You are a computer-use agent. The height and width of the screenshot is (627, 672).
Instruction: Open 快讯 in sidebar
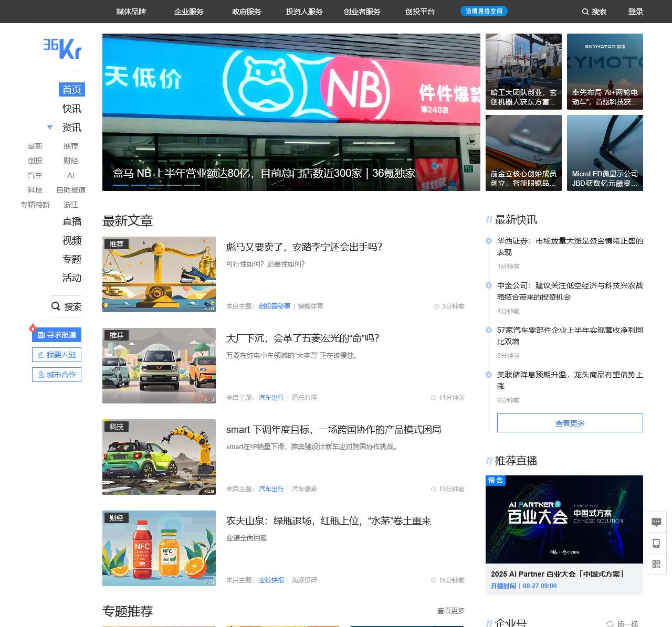pos(72,109)
